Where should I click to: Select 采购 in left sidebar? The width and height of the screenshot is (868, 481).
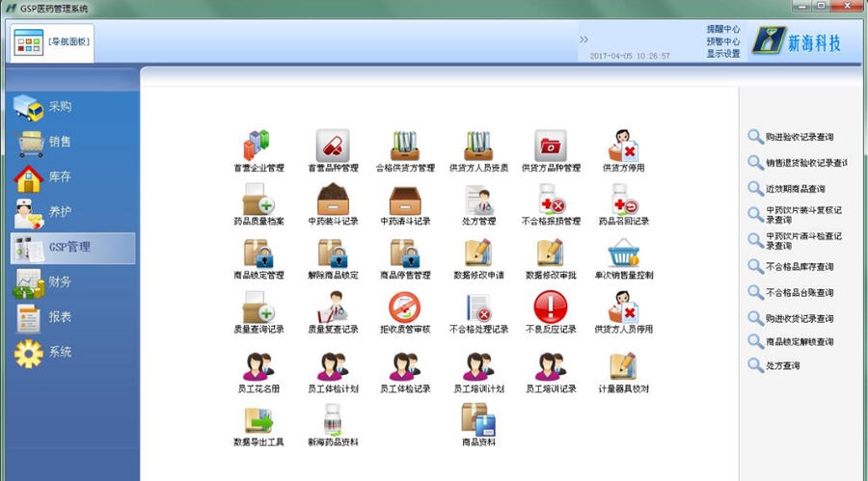click(60, 106)
